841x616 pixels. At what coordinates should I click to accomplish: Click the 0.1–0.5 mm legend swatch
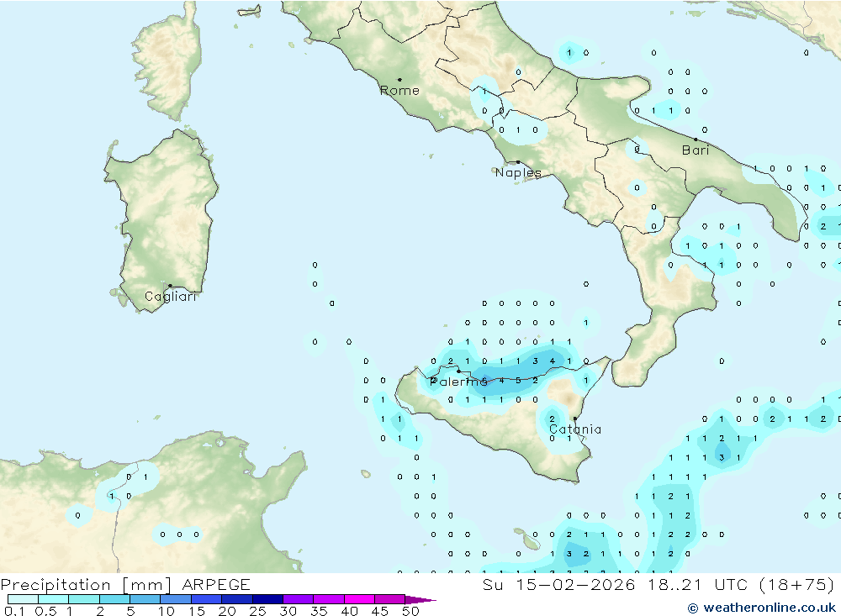click(23, 599)
